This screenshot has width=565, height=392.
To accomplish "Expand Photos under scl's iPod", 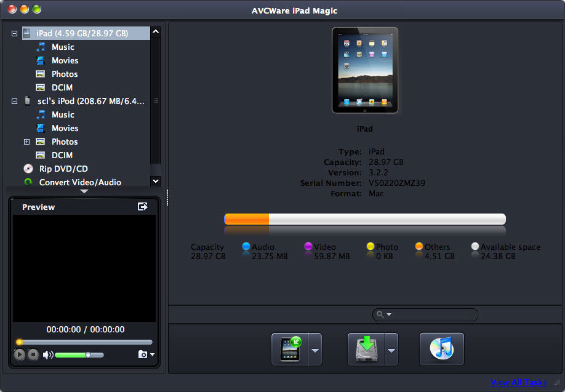I will click(x=26, y=142).
